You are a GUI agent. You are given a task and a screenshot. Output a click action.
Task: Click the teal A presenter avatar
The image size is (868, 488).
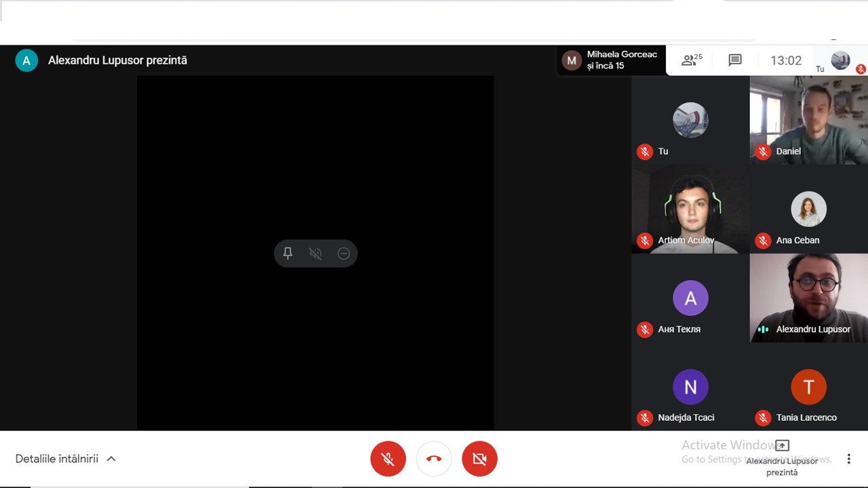click(26, 60)
